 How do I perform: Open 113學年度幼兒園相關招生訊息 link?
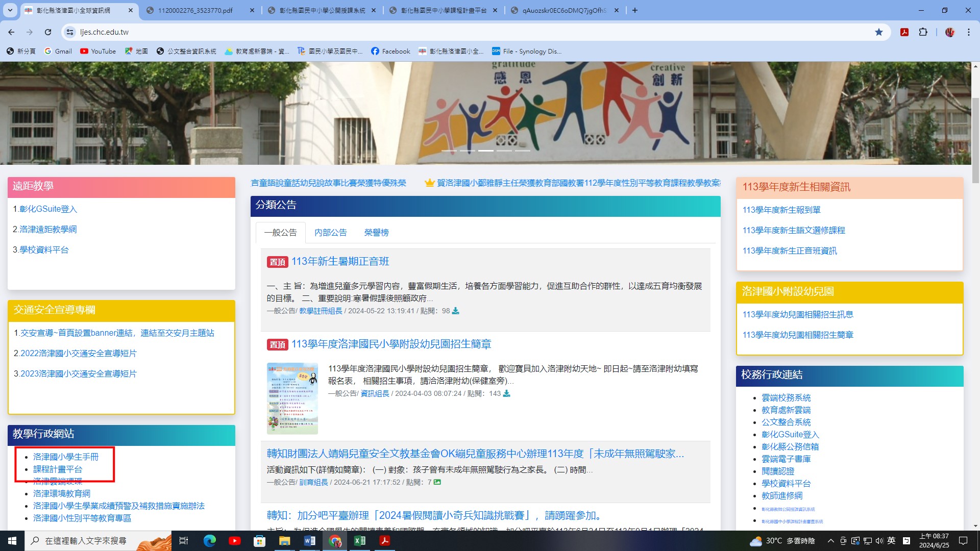(798, 315)
